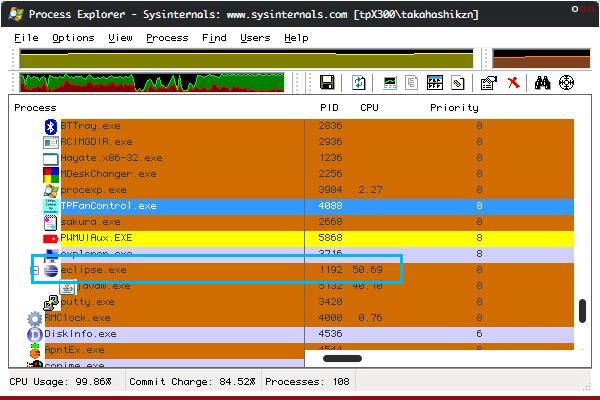The image size is (600, 400).
Task: Click the CPU Usage 99.86% status entry
Action: (x=60, y=382)
